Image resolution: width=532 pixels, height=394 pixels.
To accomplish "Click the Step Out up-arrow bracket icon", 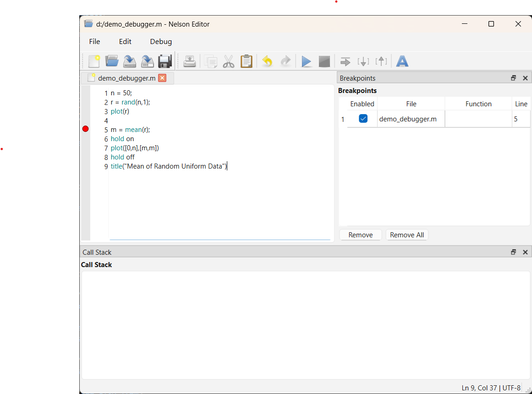I will tap(381, 61).
